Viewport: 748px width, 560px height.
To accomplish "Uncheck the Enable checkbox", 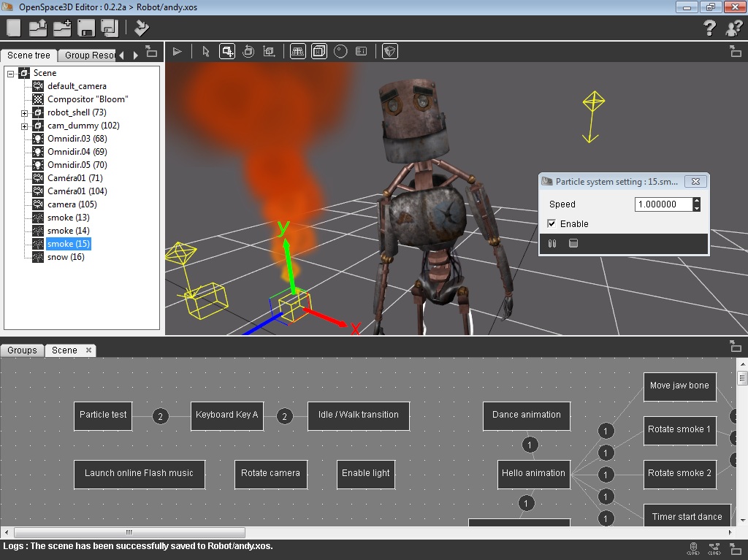I will pos(552,224).
